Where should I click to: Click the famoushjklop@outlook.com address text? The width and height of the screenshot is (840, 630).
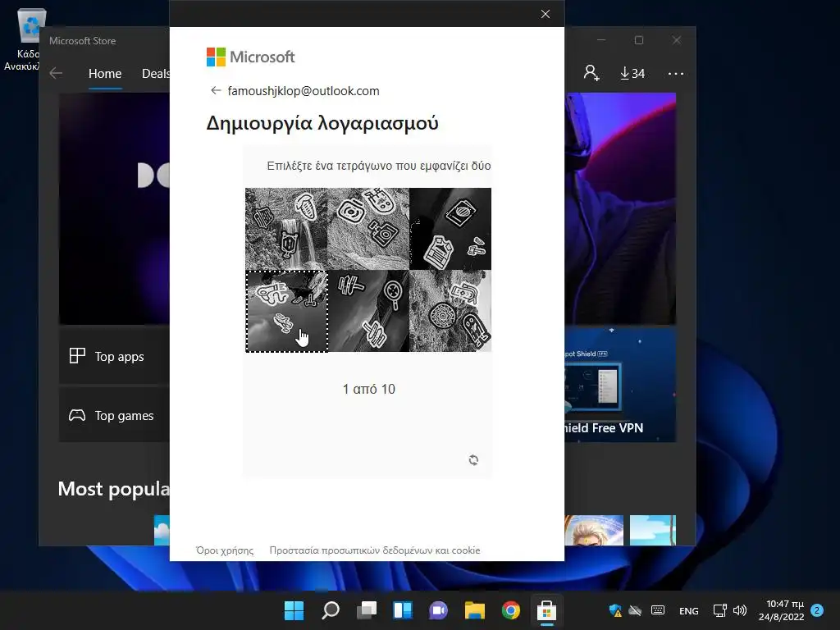click(x=304, y=91)
